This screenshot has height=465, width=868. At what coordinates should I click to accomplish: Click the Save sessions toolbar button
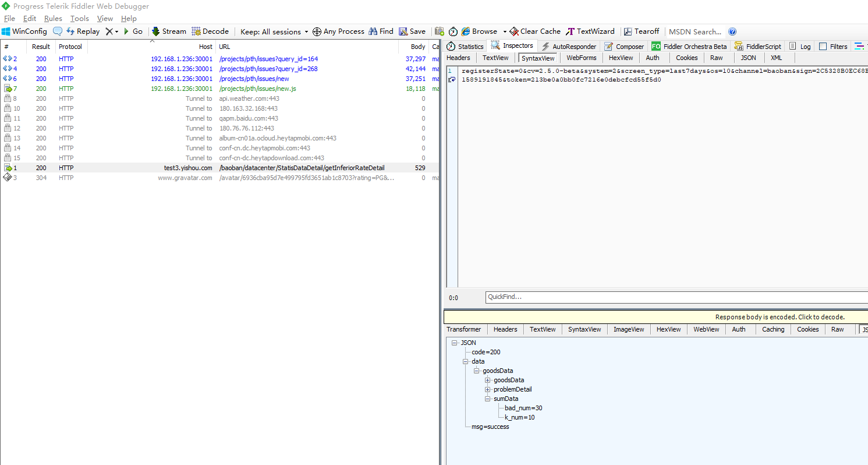(412, 31)
